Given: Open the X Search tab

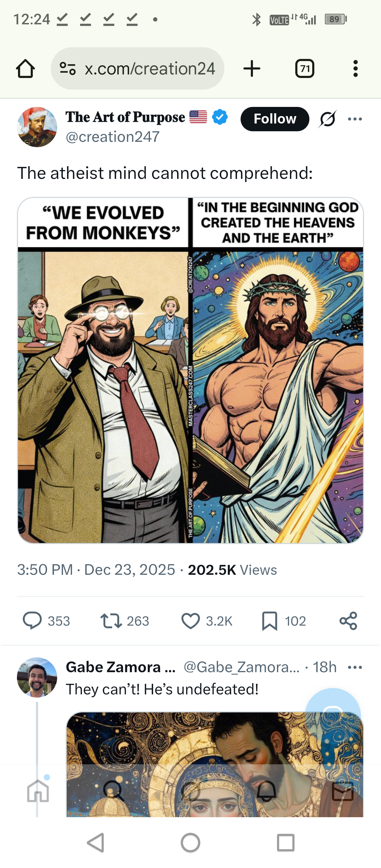Looking at the screenshot, I should click(x=114, y=790).
